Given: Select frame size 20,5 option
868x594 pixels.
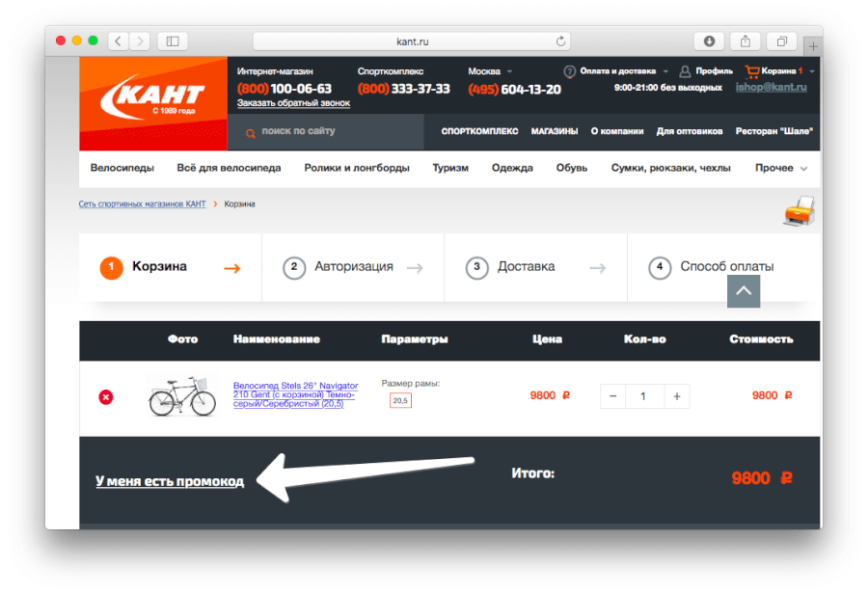Looking at the screenshot, I should point(400,400).
